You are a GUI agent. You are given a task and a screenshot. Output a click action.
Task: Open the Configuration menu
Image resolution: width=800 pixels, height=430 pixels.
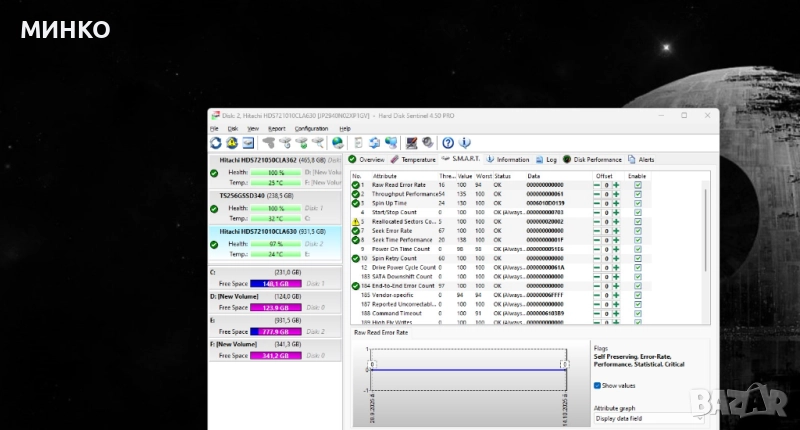click(311, 129)
